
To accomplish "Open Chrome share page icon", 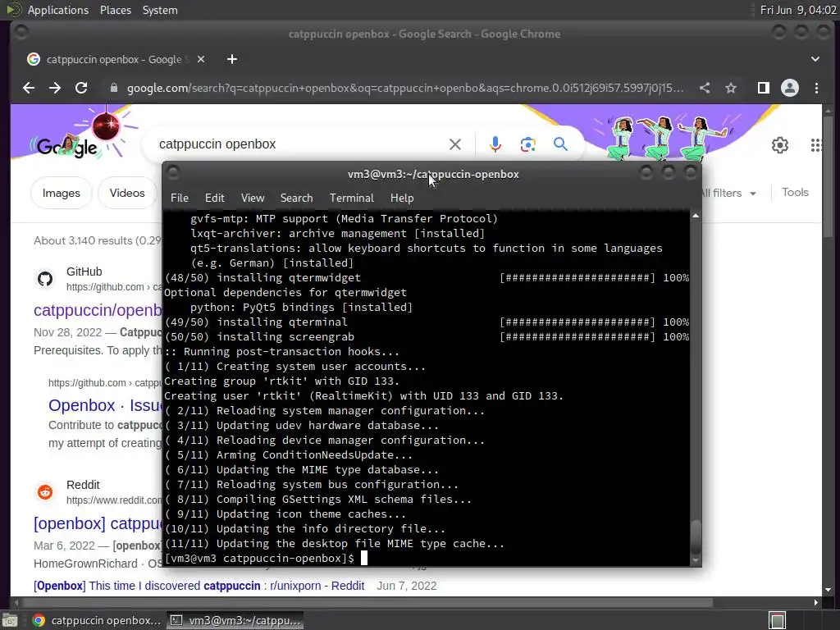I will click(705, 88).
